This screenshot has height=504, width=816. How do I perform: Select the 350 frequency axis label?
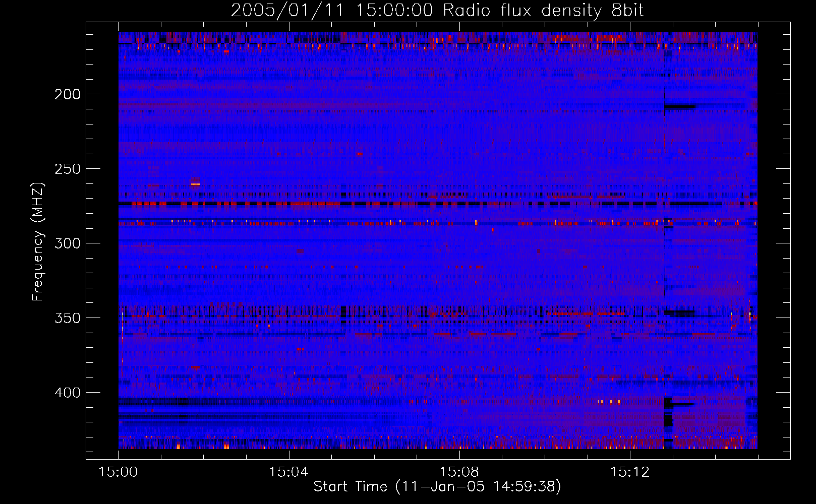click(x=68, y=318)
